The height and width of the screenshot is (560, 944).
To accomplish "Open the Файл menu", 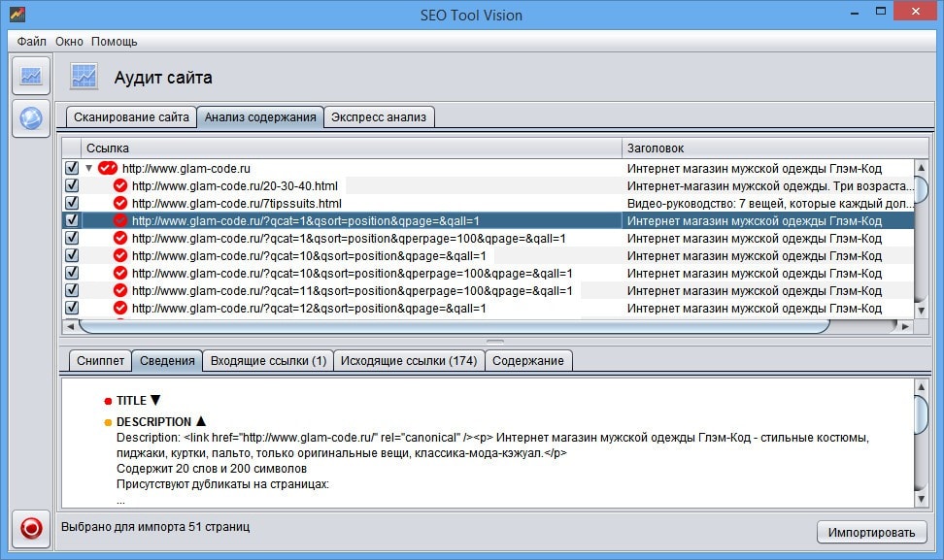I will point(31,42).
